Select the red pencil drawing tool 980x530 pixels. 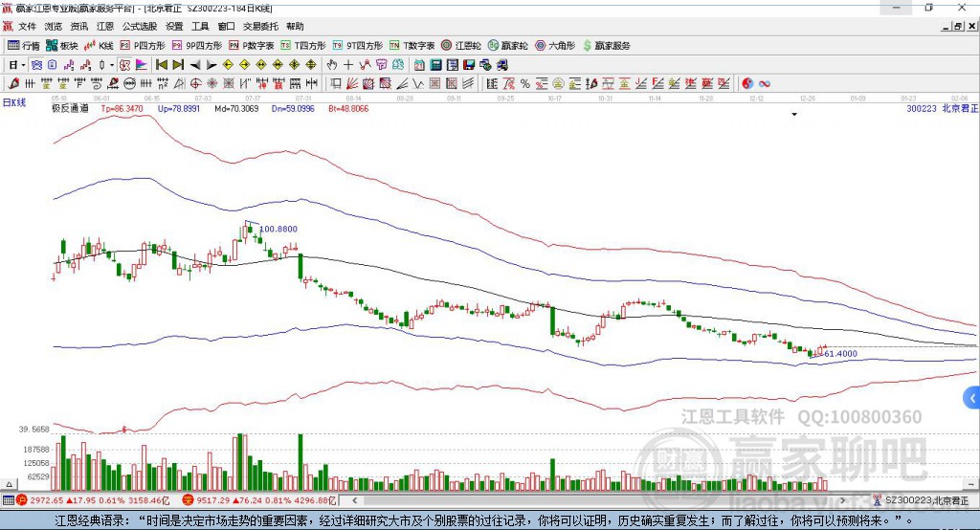click(x=13, y=84)
